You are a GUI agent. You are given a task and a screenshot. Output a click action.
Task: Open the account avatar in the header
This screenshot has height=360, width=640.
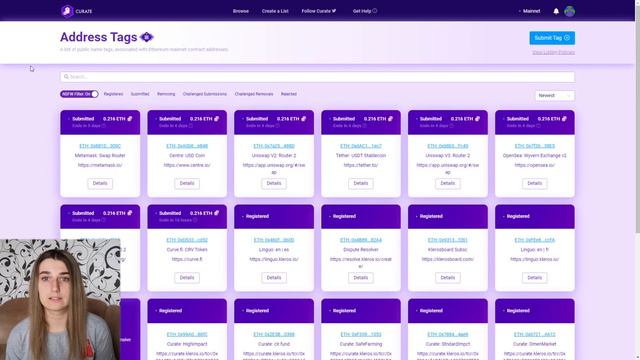click(569, 11)
